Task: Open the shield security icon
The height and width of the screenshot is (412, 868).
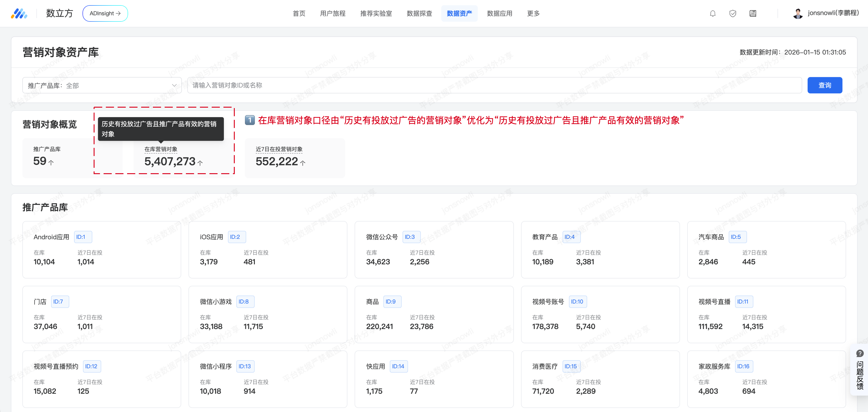Action: (x=733, y=14)
